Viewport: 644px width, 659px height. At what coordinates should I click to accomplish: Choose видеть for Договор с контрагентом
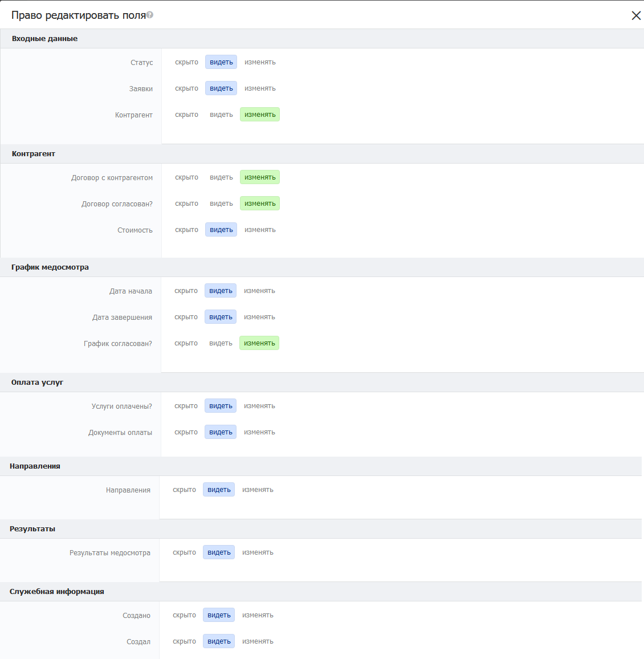click(x=221, y=177)
